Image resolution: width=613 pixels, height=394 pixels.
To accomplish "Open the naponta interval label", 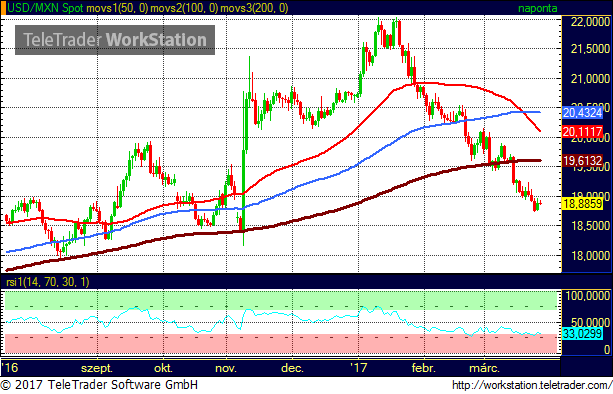I will click(538, 8).
